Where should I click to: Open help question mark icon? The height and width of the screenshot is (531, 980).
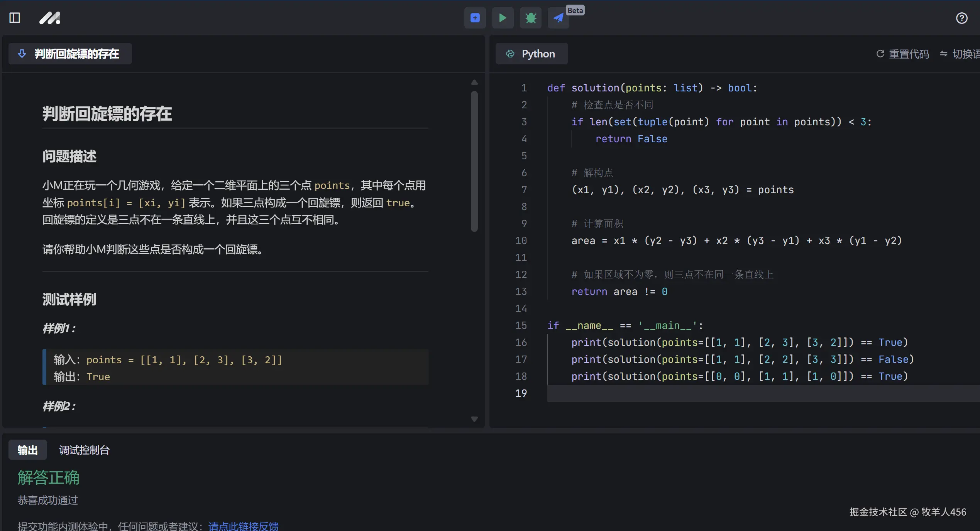961,18
